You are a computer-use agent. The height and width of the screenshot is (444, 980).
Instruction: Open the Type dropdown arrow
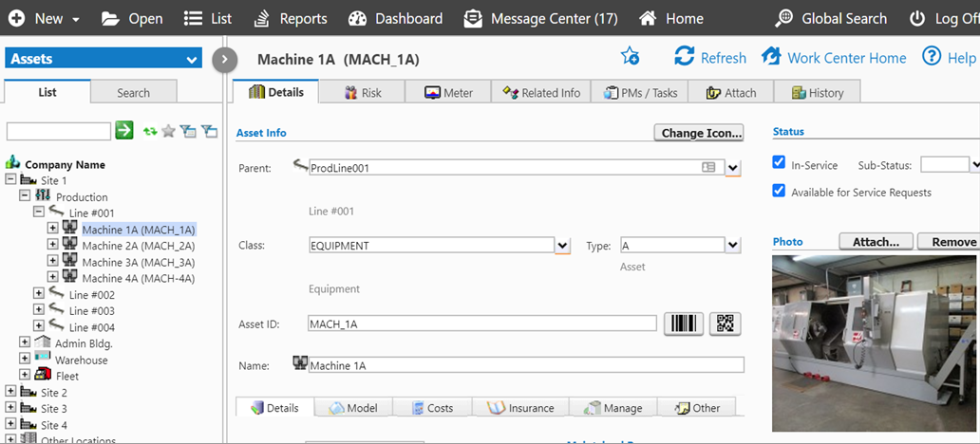pos(733,245)
